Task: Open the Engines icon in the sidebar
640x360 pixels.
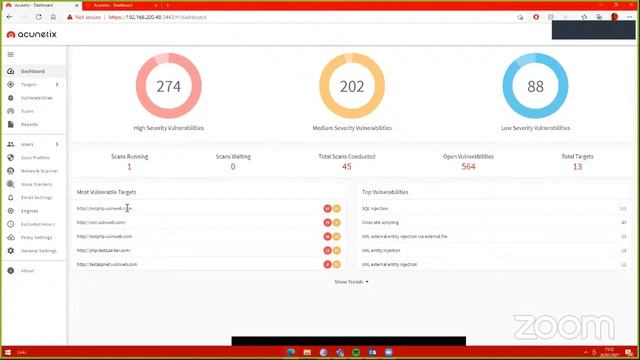Action: (11, 211)
